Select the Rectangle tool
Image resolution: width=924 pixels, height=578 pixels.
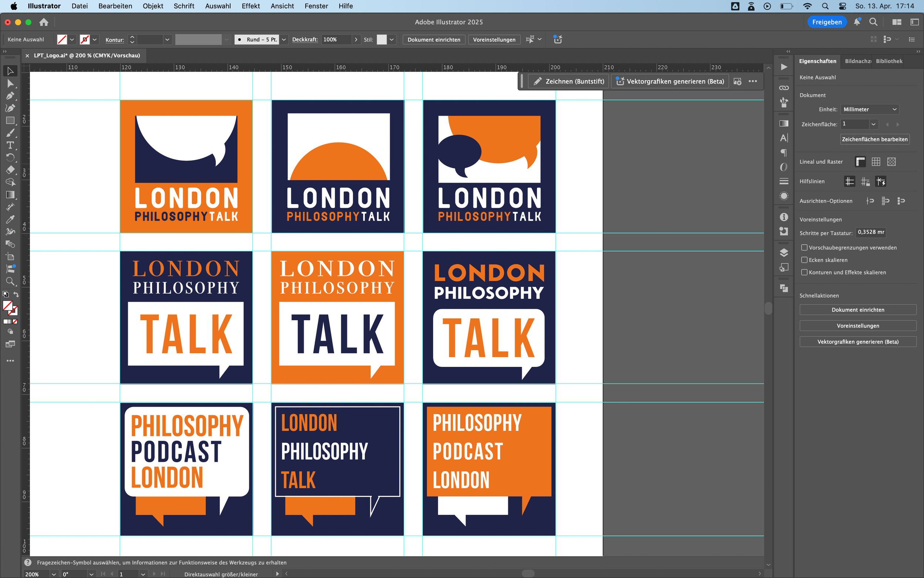point(10,121)
